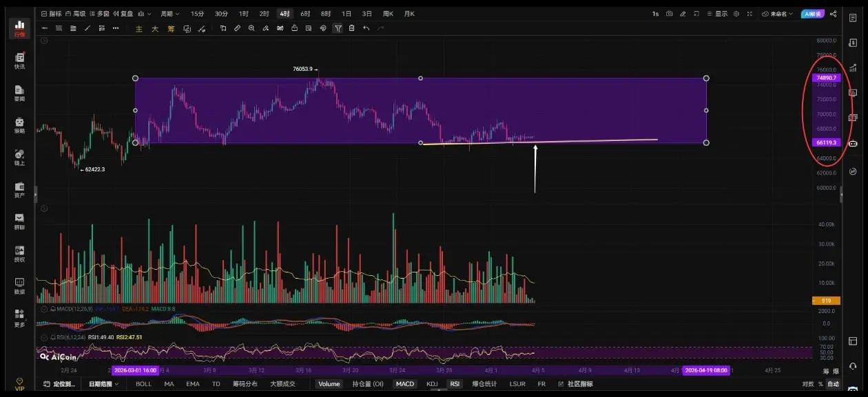Toggle the MACD indicator
Image resolution: width=868 pixels, height=397 pixels.
[405, 384]
